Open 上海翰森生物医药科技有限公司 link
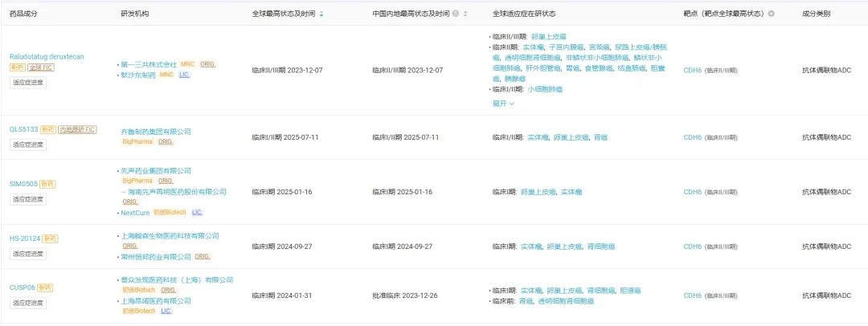The width and height of the screenshot is (868, 326). coord(170,236)
